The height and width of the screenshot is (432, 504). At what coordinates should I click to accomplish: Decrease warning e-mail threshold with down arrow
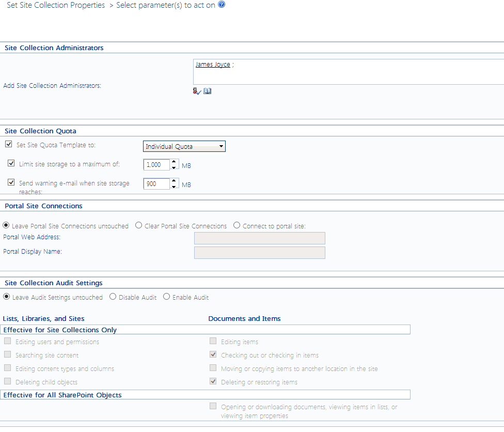tap(174, 187)
